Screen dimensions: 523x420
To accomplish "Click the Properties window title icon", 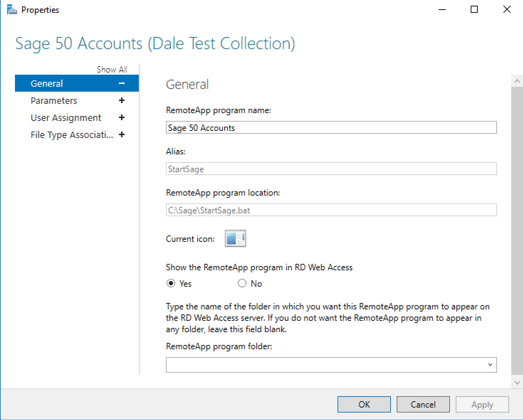I will point(12,10).
